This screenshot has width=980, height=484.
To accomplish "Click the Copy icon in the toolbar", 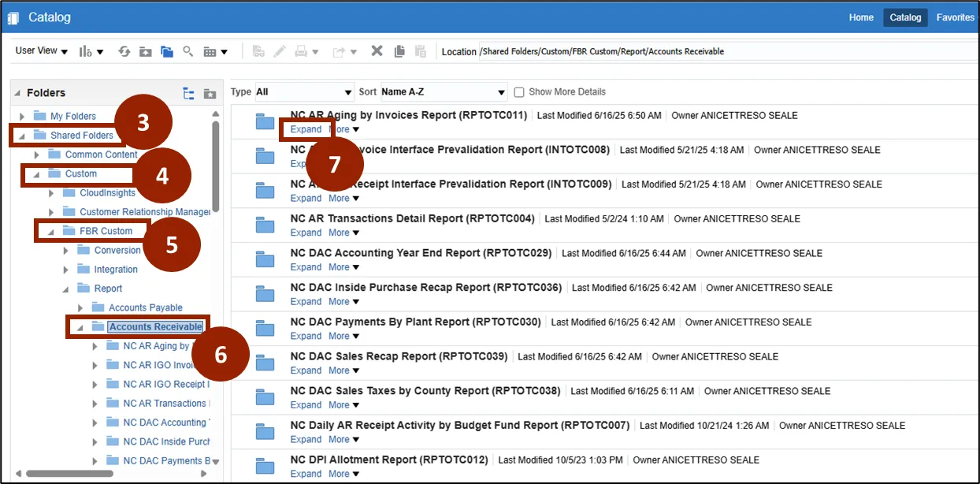I will tap(399, 51).
